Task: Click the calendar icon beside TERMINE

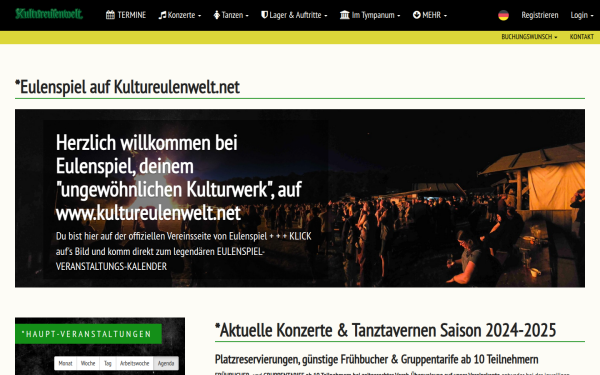Action: pyautogui.click(x=110, y=15)
